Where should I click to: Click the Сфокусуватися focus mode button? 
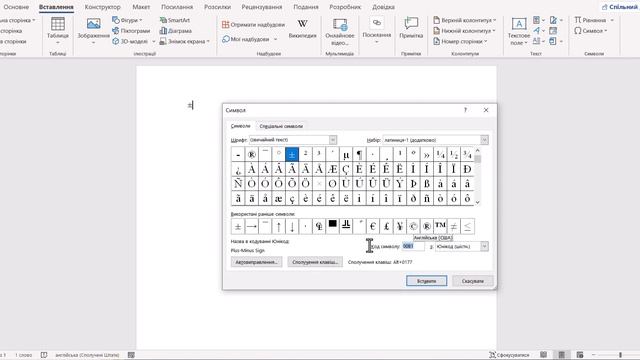509,355
